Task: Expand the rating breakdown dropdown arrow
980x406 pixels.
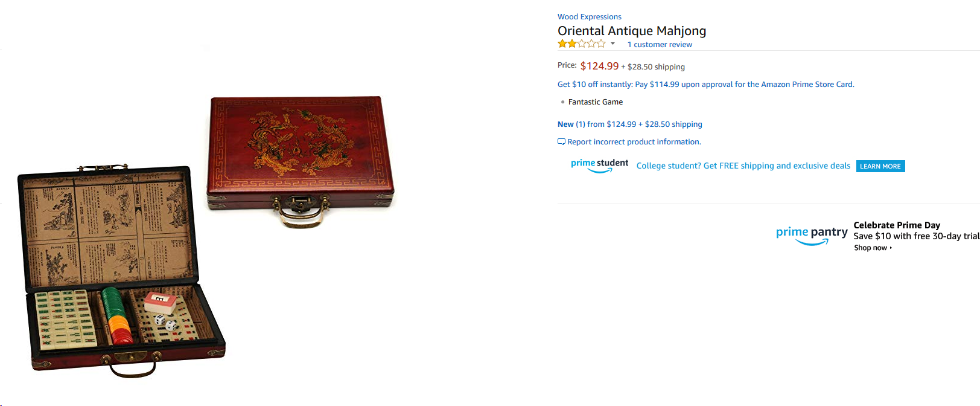Action: click(612, 43)
